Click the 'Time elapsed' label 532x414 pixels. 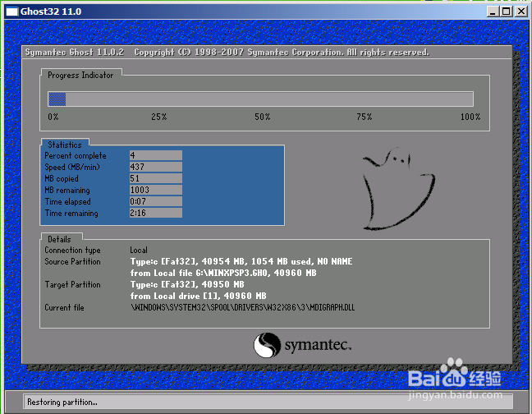click(x=67, y=202)
